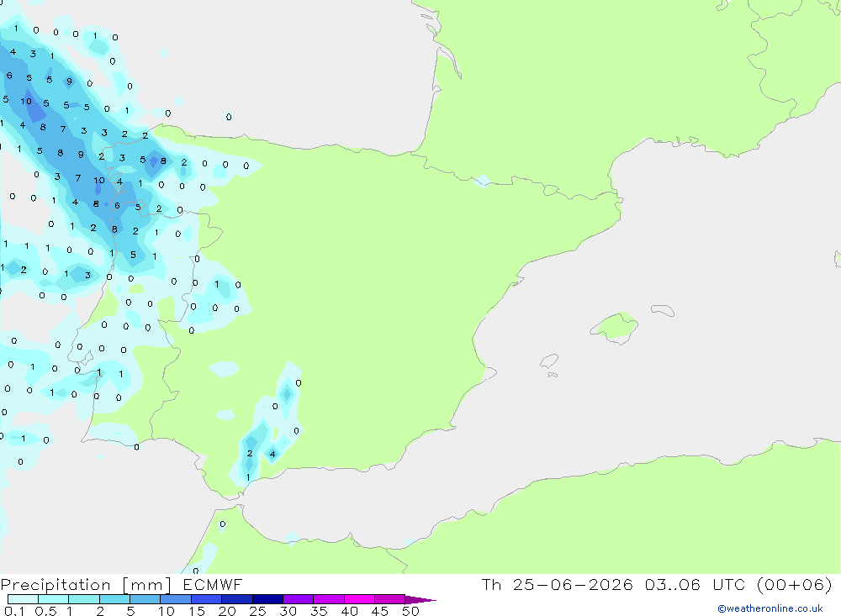Pick the 1–2 mm legend color box
This screenshot has height=616, width=841.
pos(84,599)
